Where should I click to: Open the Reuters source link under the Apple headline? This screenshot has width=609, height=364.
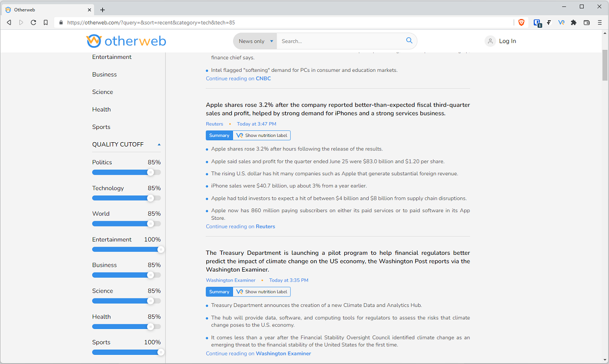tap(214, 124)
